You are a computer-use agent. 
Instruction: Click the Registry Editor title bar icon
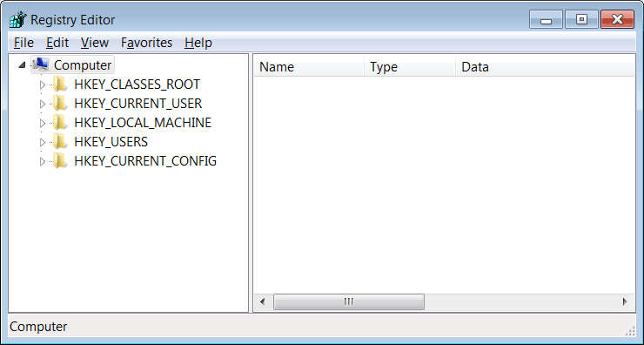click(x=18, y=19)
